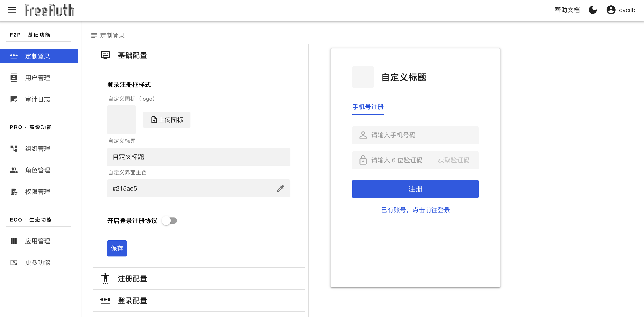Image resolution: width=644 pixels, height=317 pixels.
Task: Expand the 注册配置 section
Action: [132, 279]
